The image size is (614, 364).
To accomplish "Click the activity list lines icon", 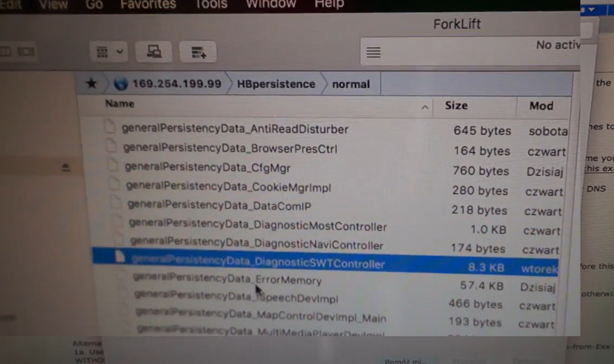I will 373,52.
